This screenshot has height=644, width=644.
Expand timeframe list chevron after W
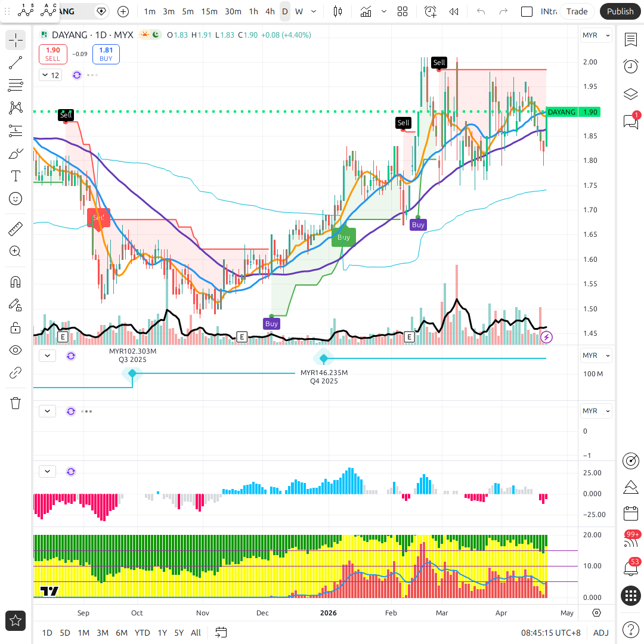314,11
